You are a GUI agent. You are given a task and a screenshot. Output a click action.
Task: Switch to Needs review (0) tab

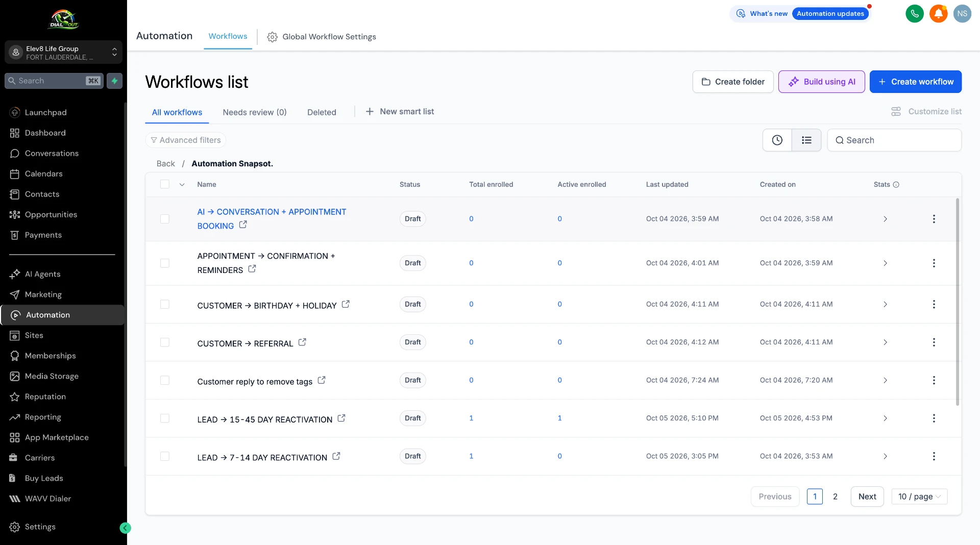pyautogui.click(x=254, y=112)
